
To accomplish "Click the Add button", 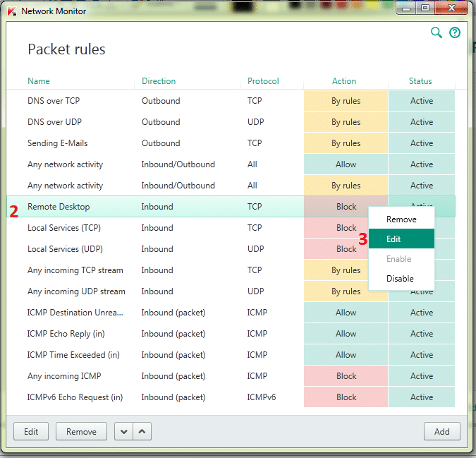I will [441, 431].
